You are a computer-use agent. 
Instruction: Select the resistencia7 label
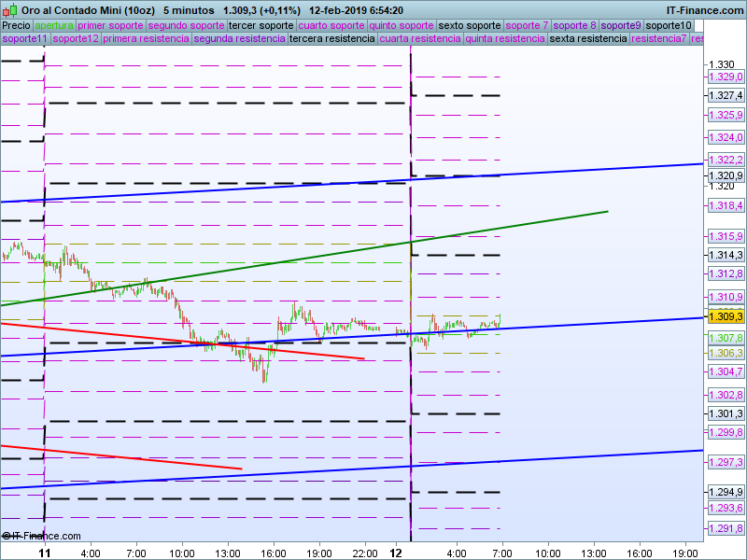[x=659, y=38]
